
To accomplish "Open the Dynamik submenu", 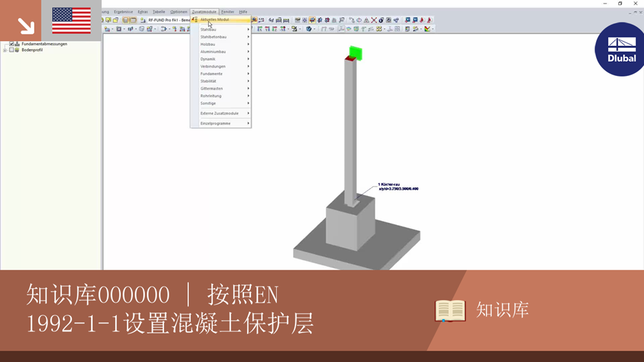I will tap(221, 59).
